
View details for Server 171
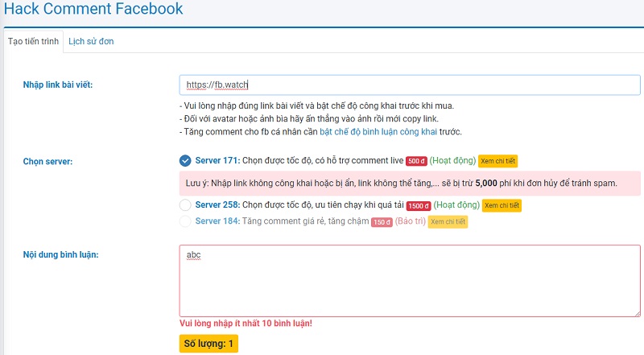click(497, 161)
